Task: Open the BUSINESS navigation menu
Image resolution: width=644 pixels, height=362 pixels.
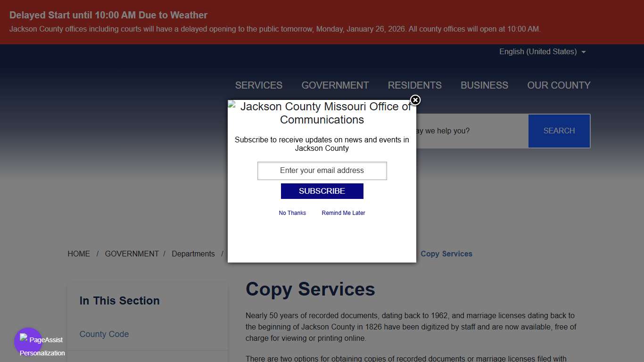Action: 484,85
